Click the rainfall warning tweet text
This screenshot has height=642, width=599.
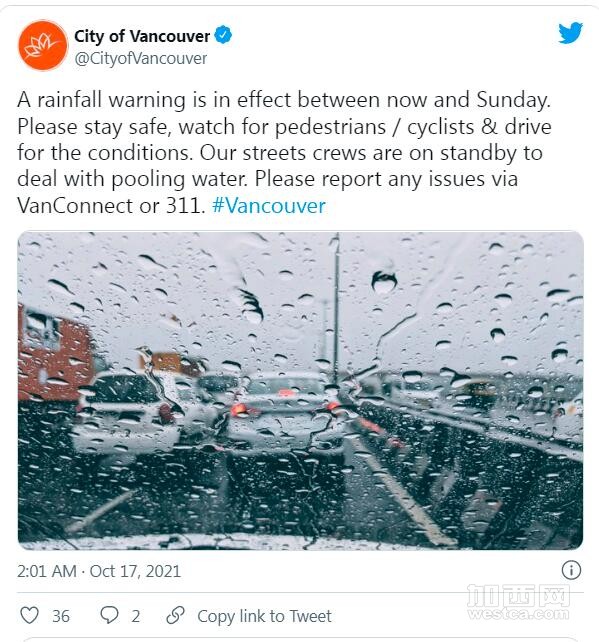[284, 152]
